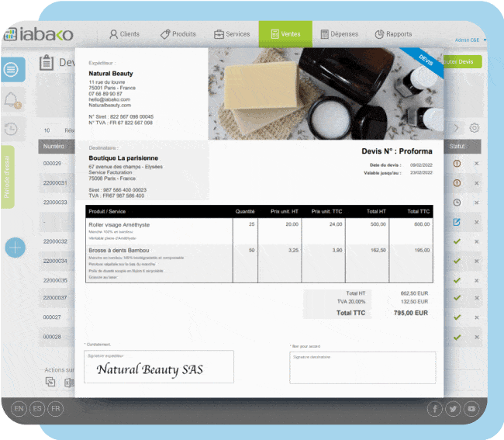
Task: Click the green check status for 22000032
Action: pyautogui.click(x=457, y=241)
